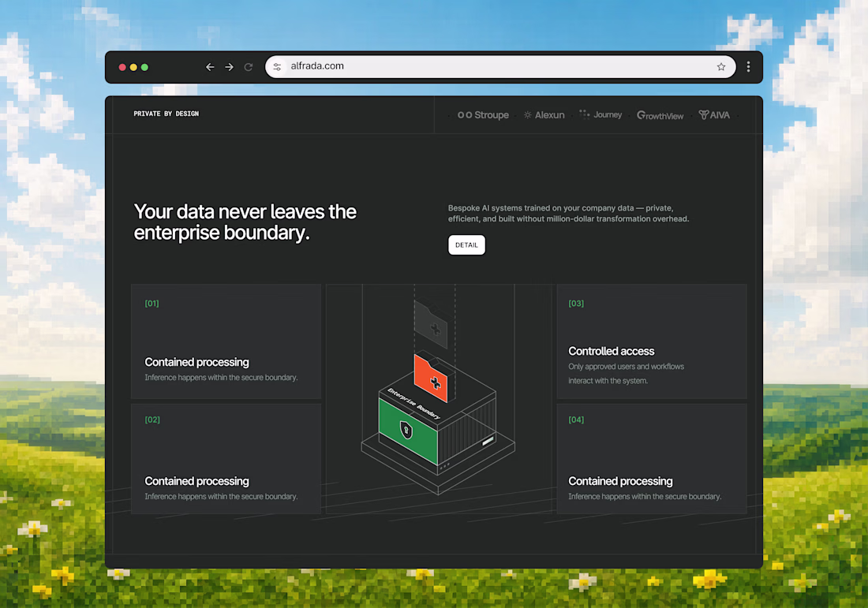Open site settings icon in address bar
The image size is (868, 608).
point(277,67)
